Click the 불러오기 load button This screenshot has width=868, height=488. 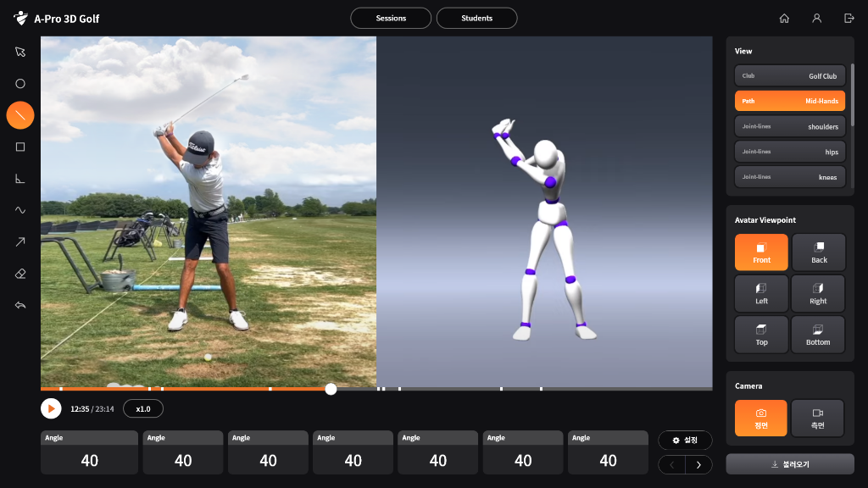pyautogui.click(x=790, y=464)
